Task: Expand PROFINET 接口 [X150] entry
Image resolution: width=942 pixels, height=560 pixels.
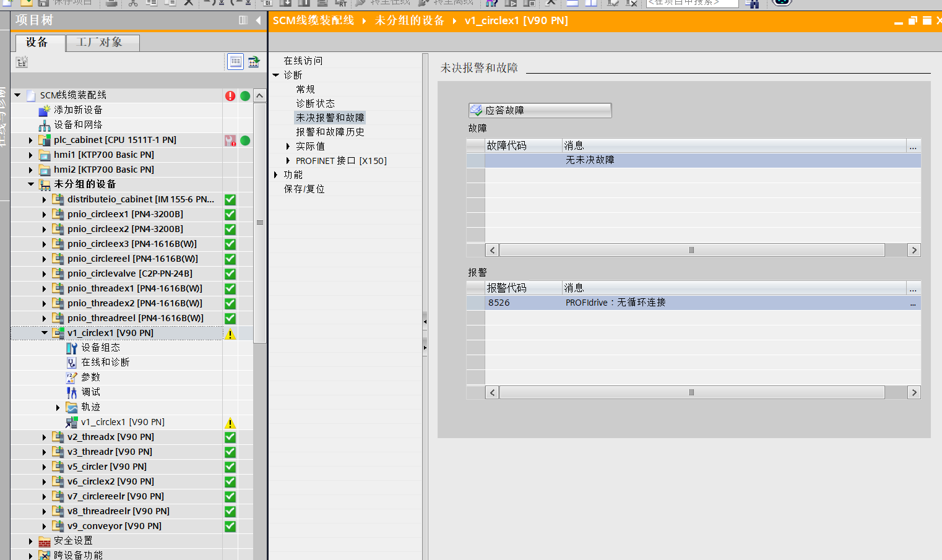Action: [x=288, y=161]
